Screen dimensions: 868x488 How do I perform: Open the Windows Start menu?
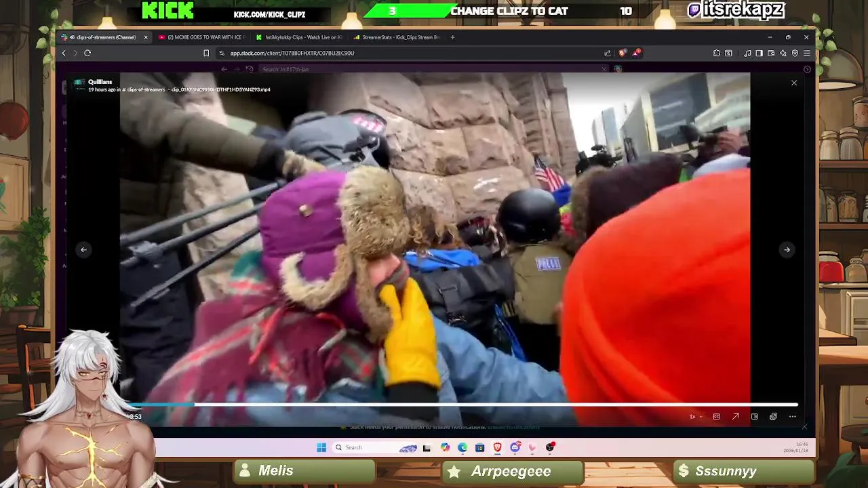321,447
